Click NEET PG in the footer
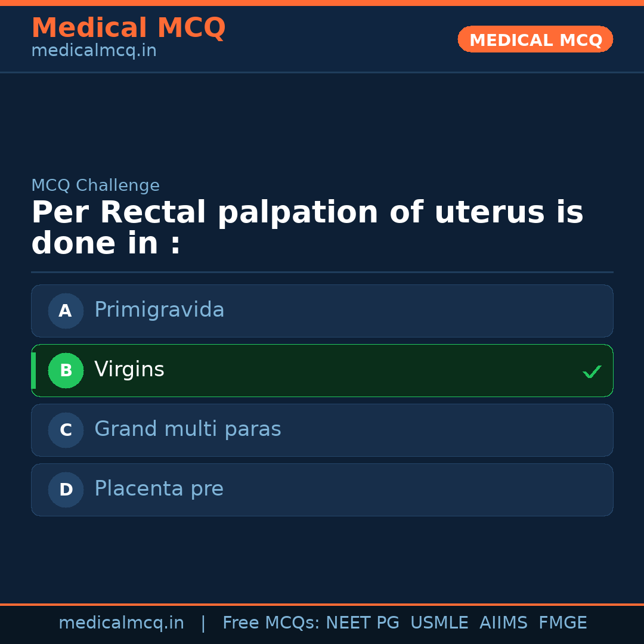This screenshot has height=644, width=644. coord(363,623)
